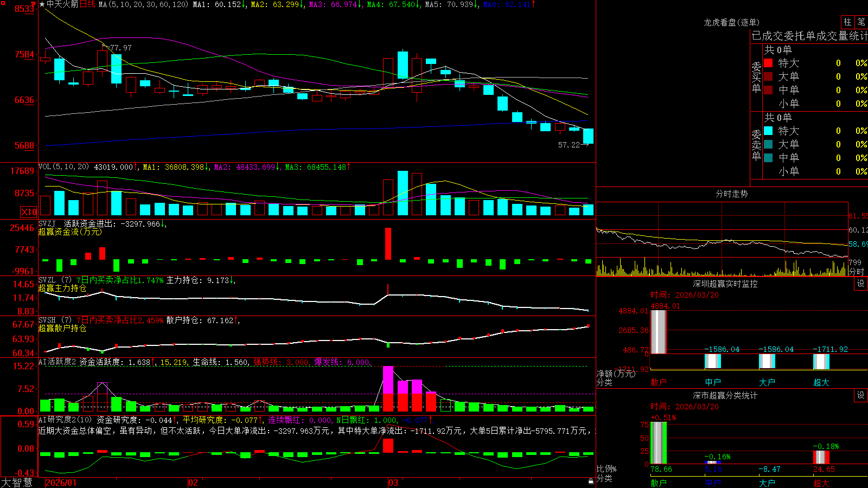
Task: Click the tall red SVZJ inflow bar
Action: 388,243
